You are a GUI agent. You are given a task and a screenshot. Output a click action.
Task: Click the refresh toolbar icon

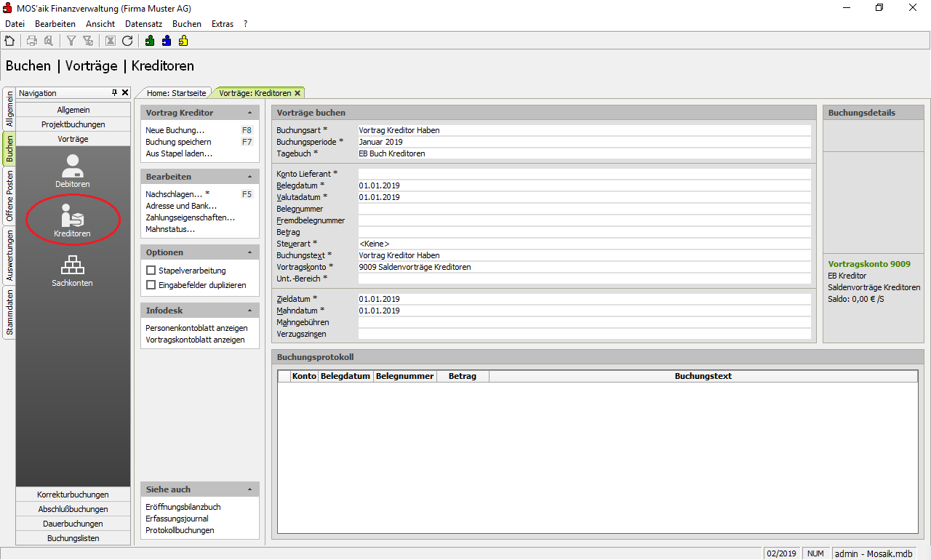point(127,41)
